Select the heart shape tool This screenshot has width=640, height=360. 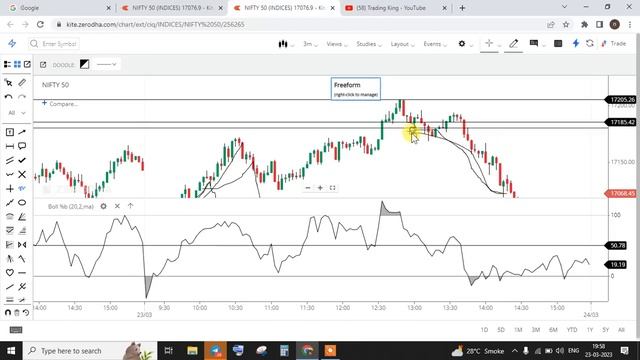[10, 273]
